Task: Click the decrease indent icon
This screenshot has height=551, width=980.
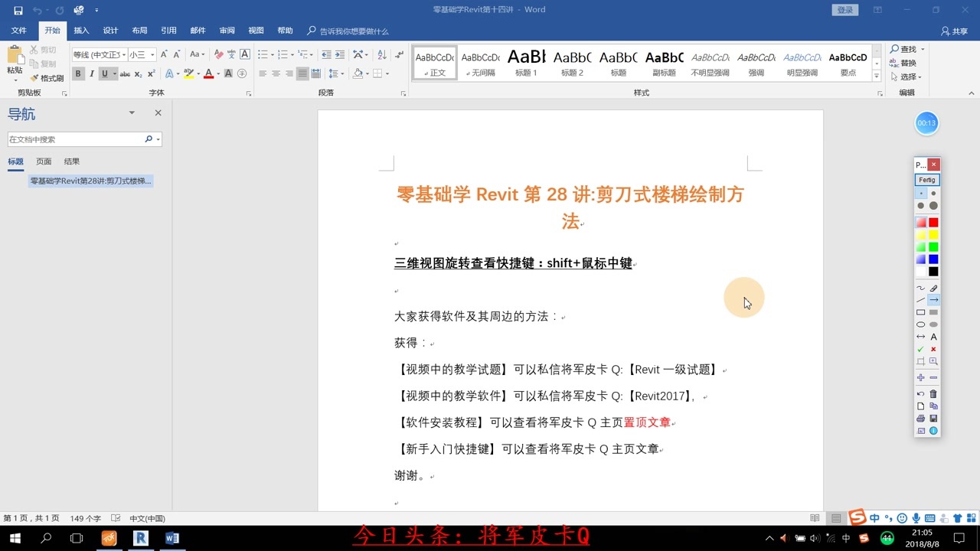Action: pyautogui.click(x=327, y=54)
